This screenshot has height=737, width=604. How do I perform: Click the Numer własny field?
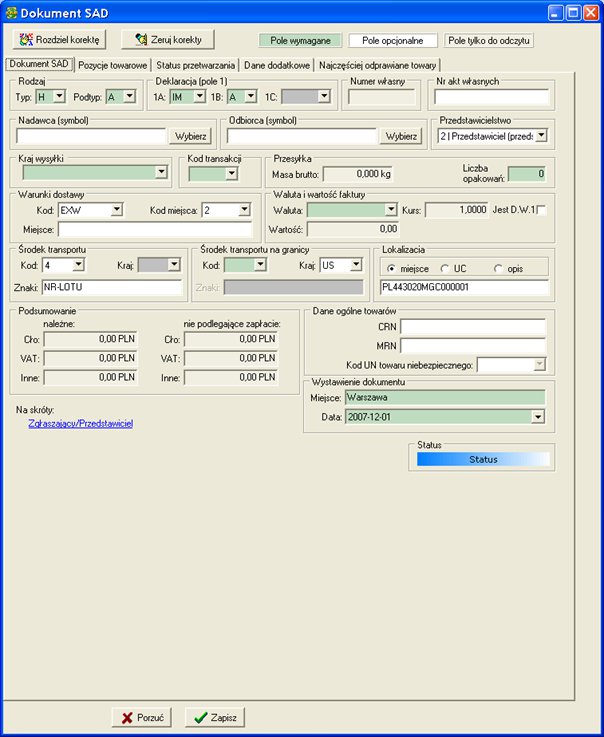[382, 97]
